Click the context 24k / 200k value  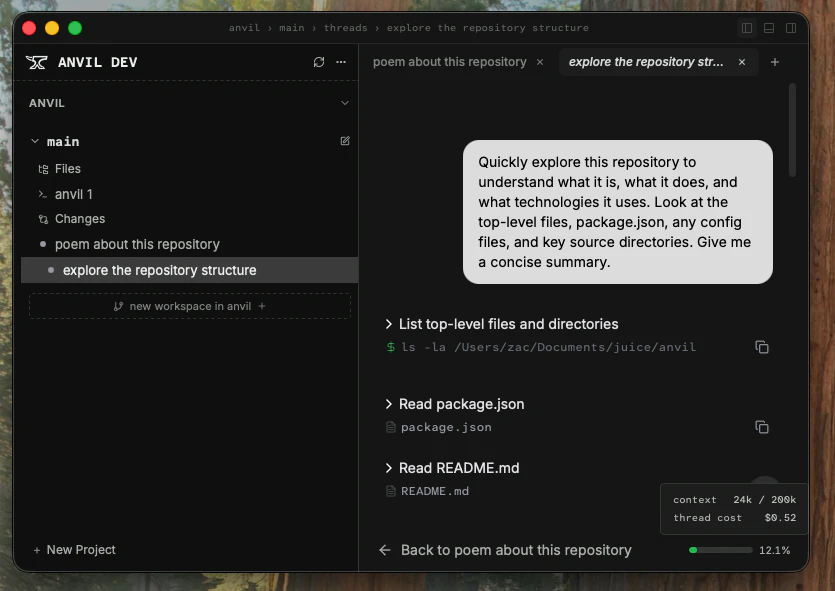[x=764, y=499]
